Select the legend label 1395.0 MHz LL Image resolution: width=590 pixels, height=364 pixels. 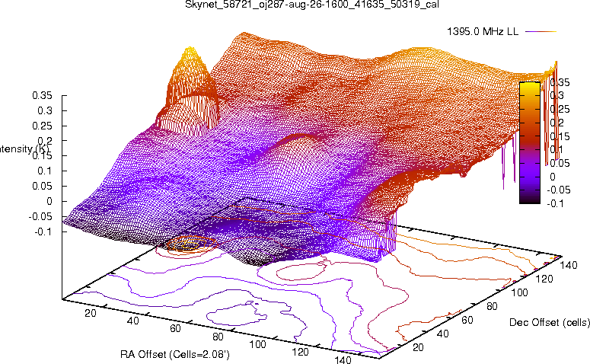pos(483,32)
